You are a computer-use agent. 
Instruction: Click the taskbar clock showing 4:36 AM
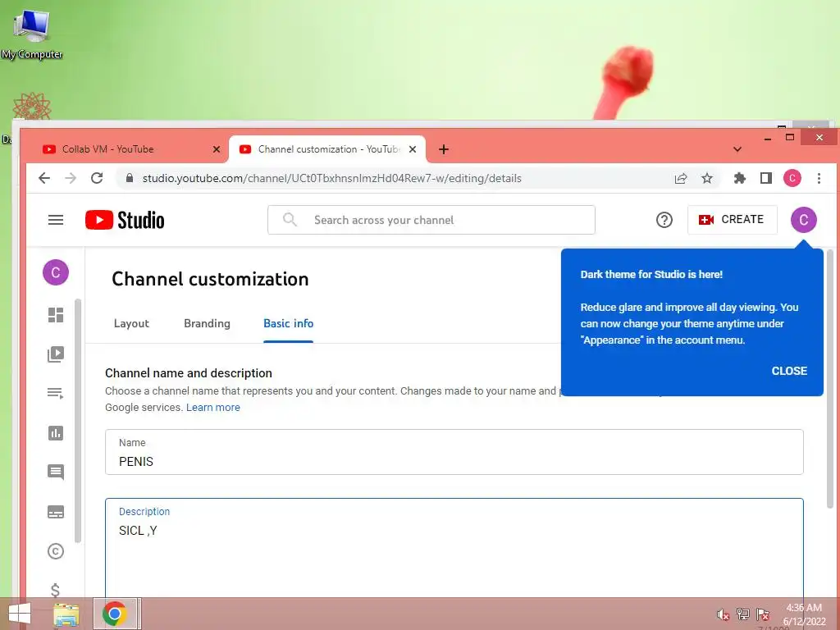[x=804, y=614]
